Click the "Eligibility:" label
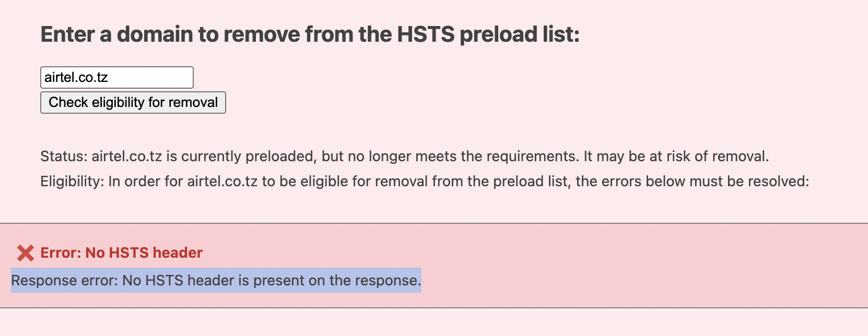The width and height of the screenshot is (868, 336). point(72,182)
